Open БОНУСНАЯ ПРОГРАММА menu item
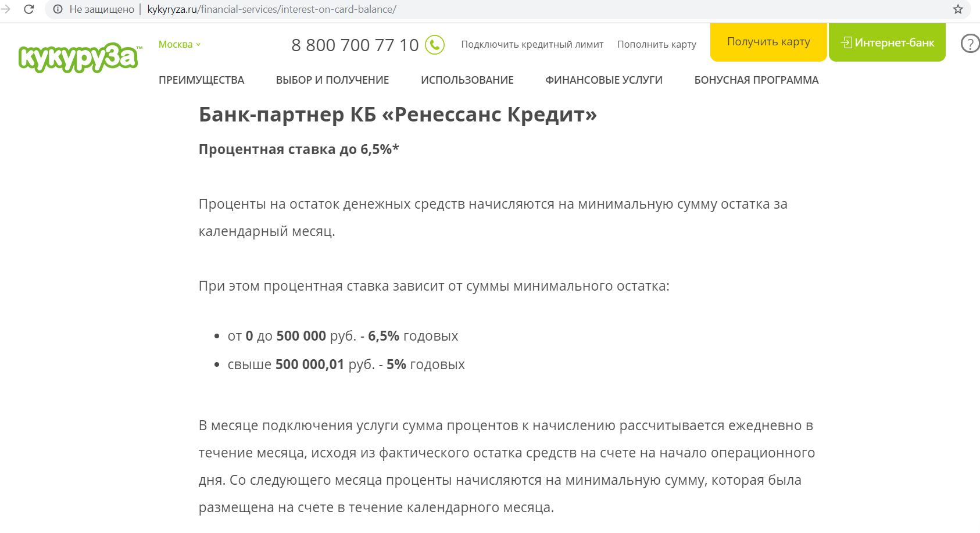This screenshot has height=533, width=980. click(756, 80)
